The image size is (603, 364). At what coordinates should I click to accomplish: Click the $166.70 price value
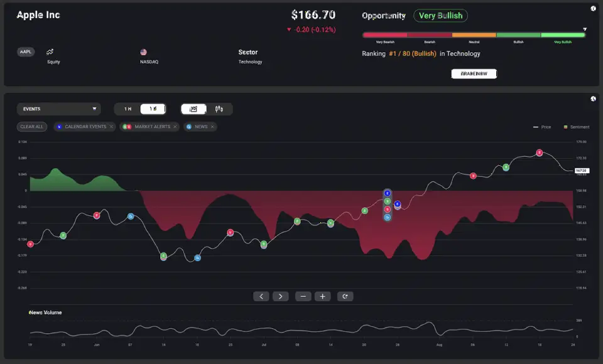(x=313, y=15)
